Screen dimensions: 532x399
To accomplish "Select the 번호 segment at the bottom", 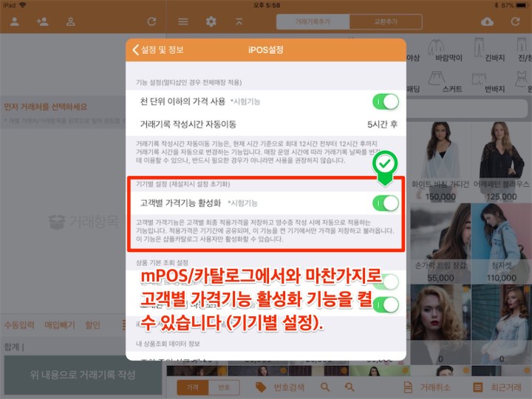I will [224, 387].
